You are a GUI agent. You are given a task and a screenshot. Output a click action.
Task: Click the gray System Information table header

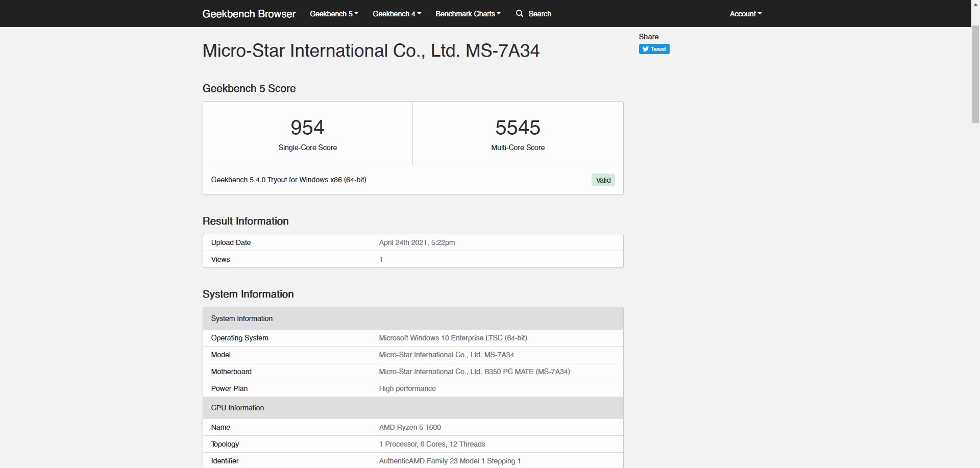click(x=413, y=318)
